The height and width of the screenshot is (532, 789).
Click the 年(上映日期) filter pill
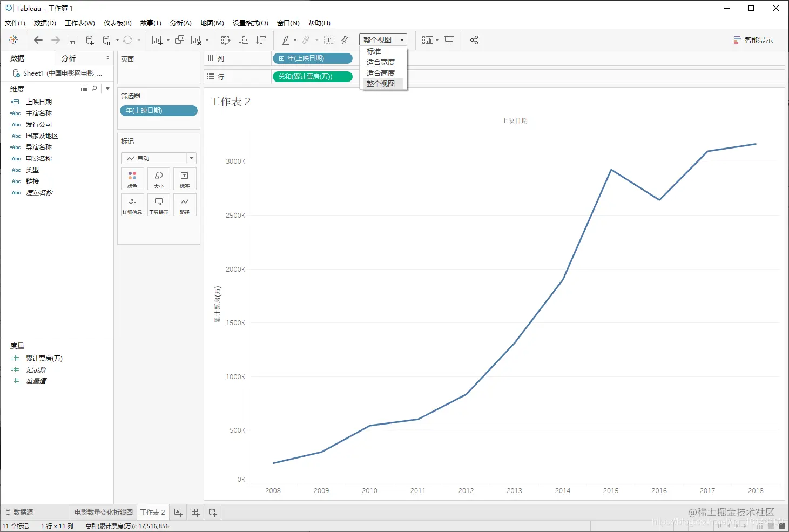(x=159, y=111)
